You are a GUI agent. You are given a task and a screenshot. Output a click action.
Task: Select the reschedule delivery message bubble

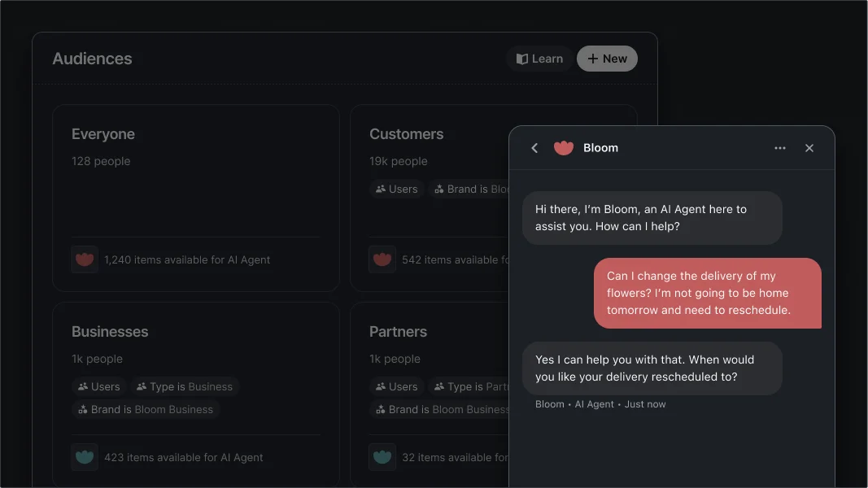click(706, 293)
